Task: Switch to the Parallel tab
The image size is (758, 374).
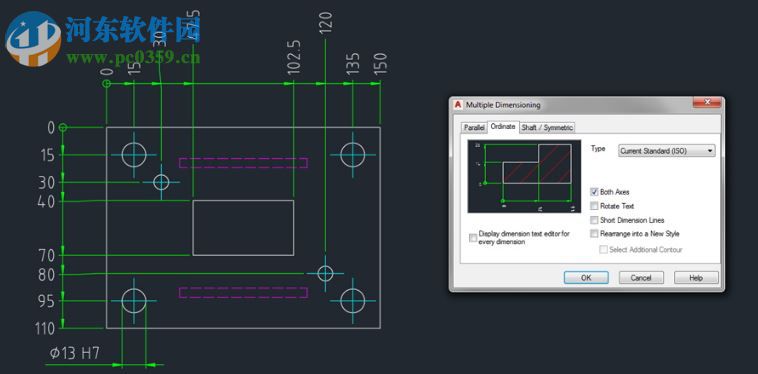Action: coord(474,128)
